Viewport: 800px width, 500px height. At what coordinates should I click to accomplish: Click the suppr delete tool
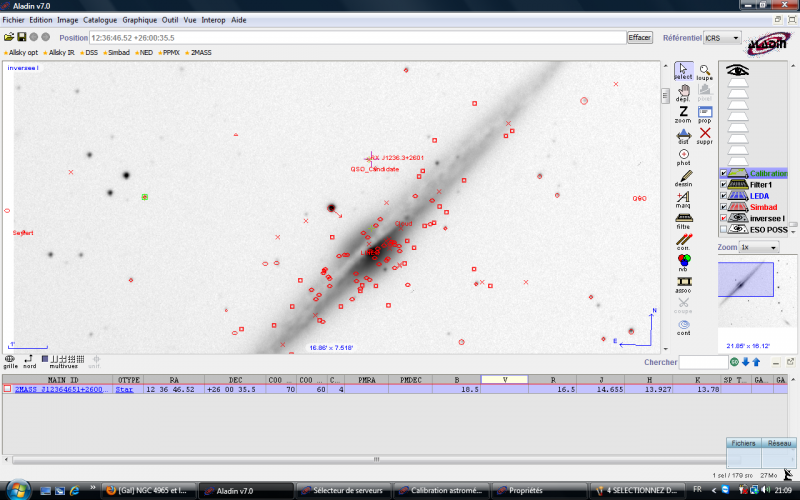tap(705, 136)
